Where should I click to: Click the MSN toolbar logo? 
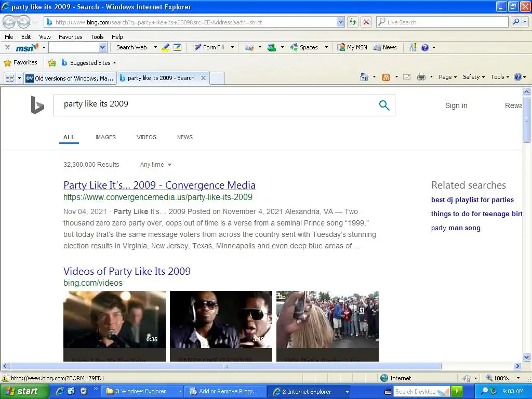pyautogui.click(x=27, y=47)
